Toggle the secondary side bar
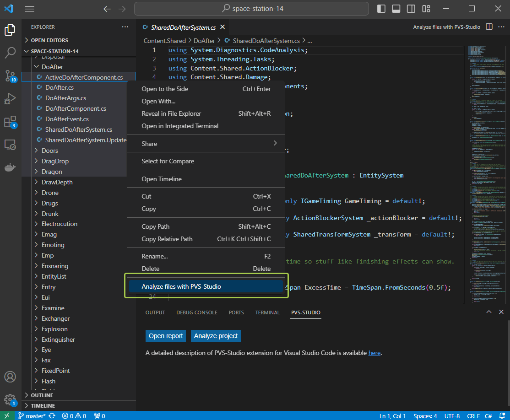Viewport: 510px width, 420px height. tap(411, 8)
